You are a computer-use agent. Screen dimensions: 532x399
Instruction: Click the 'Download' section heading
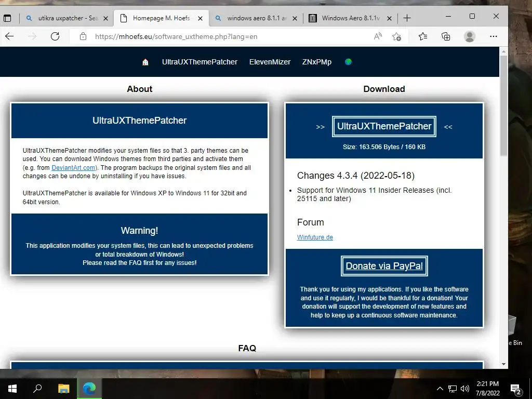pyautogui.click(x=384, y=89)
